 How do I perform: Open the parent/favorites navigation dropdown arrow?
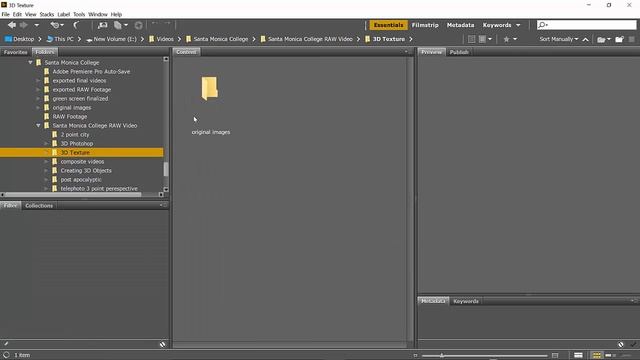pyautogui.click(x=37, y=25)
